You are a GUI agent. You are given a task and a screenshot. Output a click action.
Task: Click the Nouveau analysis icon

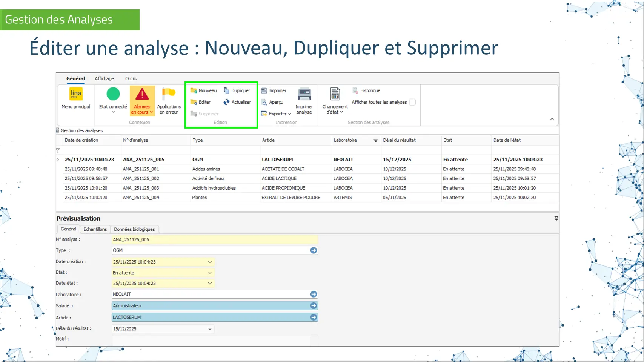point(194,90)
